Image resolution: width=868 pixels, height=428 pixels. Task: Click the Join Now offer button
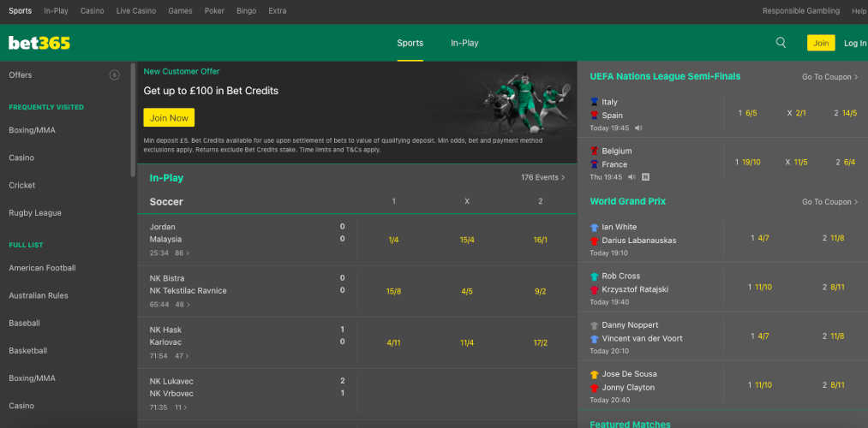click(169, 118)
